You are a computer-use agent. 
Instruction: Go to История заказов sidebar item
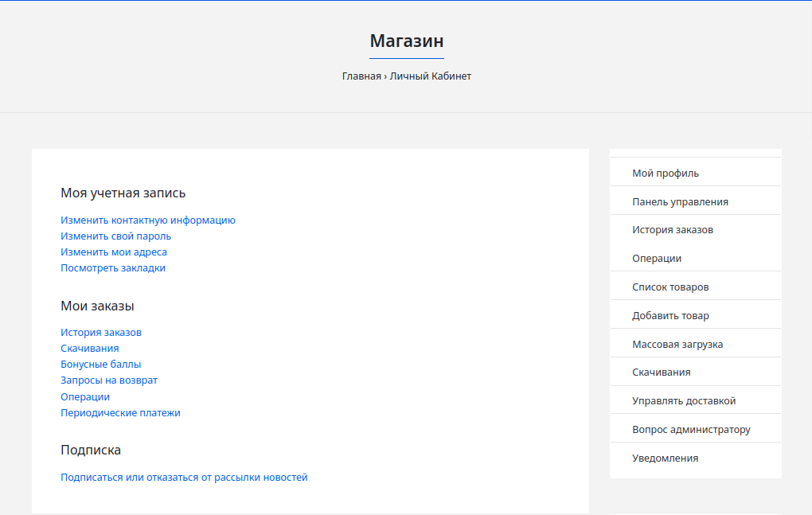pos(673,230)
